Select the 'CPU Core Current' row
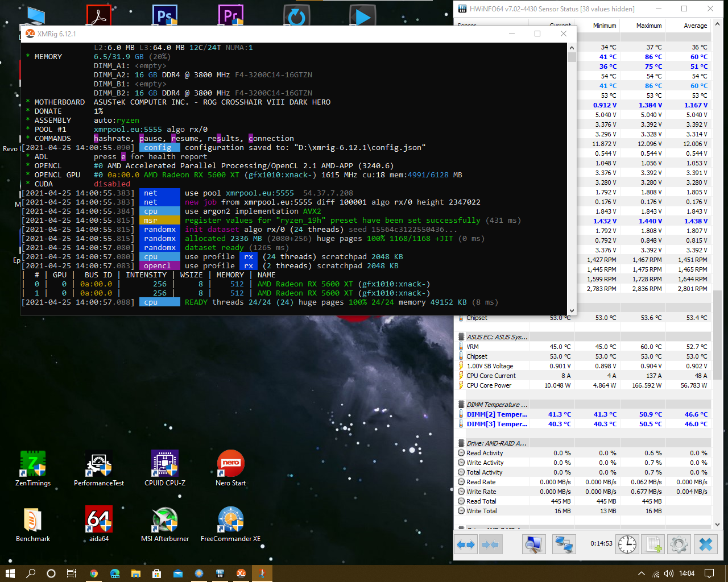The image size is (728, 582). tap(584, 376)
